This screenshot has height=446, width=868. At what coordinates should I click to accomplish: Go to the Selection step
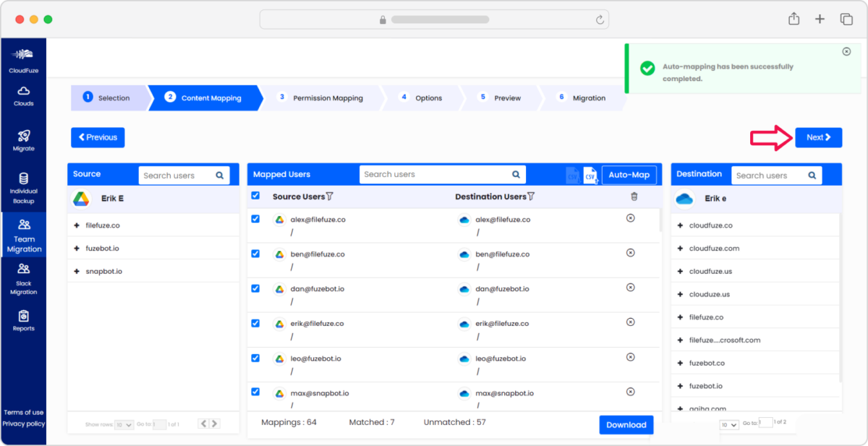(x=109, y=98)
